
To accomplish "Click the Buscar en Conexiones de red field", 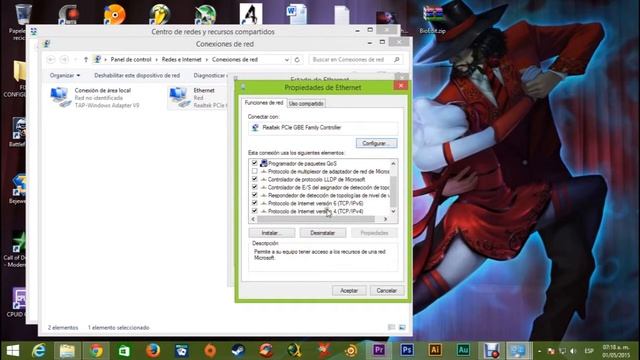I will tap(356, 60).
